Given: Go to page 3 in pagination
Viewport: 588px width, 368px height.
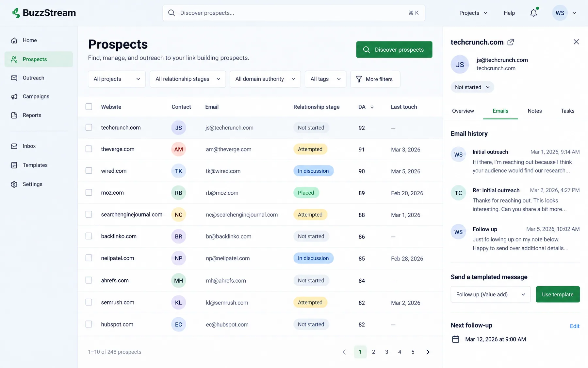Looking at the screenshot, I should pos(386,352).
